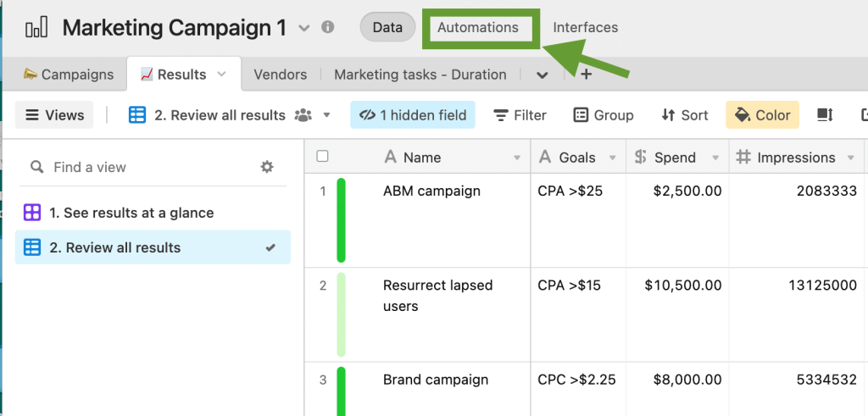
Task: Toggle the select all rows checkbox
Action: (322, 157)
